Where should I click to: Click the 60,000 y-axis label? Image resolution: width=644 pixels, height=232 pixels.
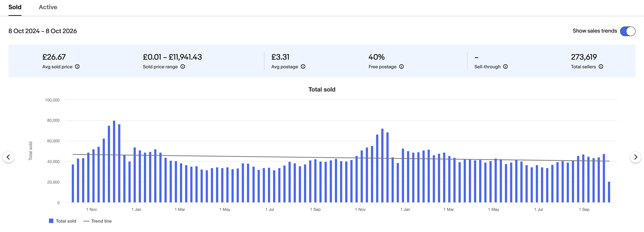(x=53, y=141)
